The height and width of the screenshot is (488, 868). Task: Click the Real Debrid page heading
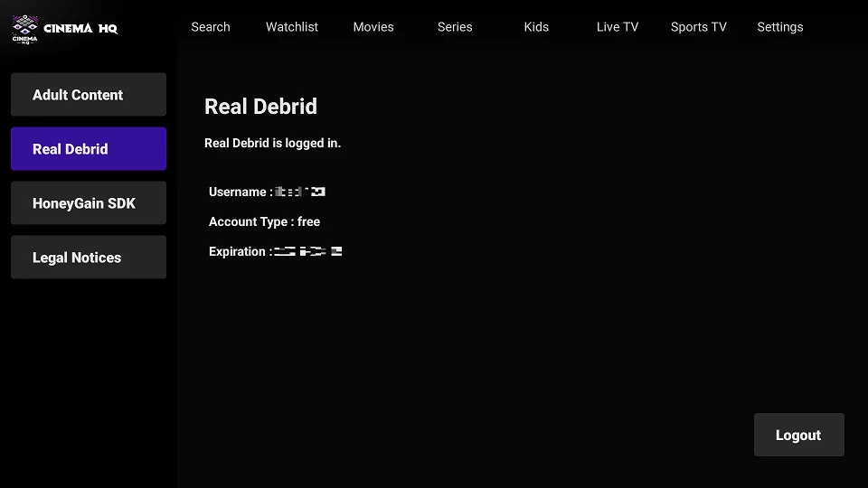(x=260, y=107)
